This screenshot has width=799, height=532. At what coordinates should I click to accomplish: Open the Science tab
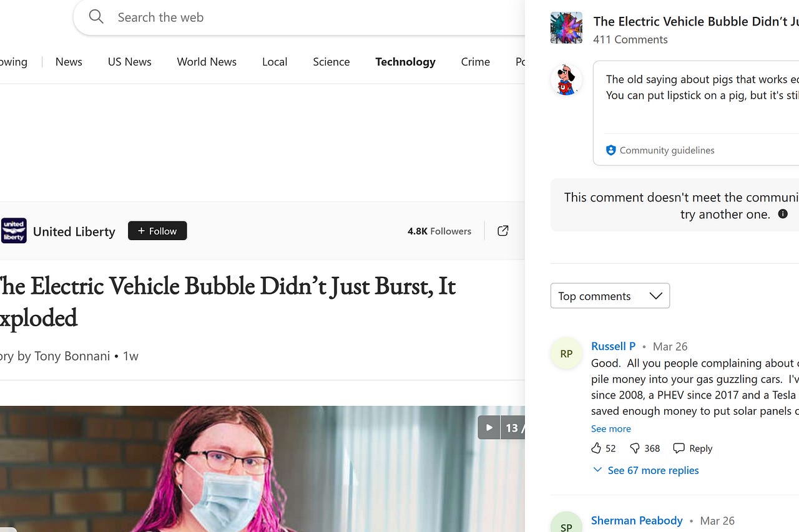(x=331, y=62)
